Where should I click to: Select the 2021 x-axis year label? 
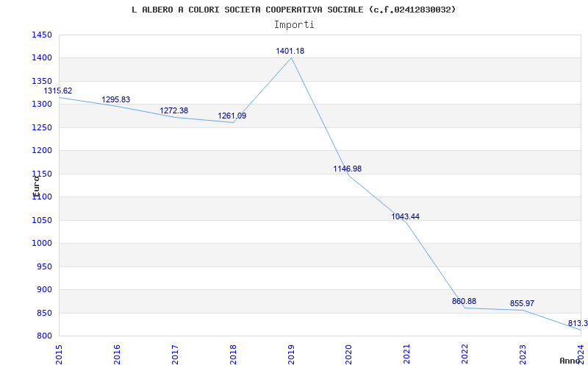[406, 354]
